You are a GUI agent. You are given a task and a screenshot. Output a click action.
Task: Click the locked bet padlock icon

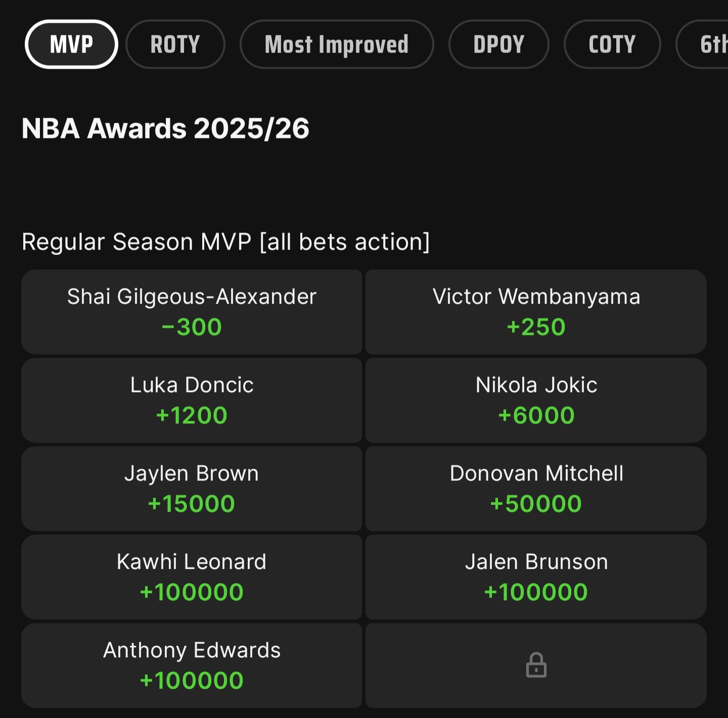[x=536, y=665]
